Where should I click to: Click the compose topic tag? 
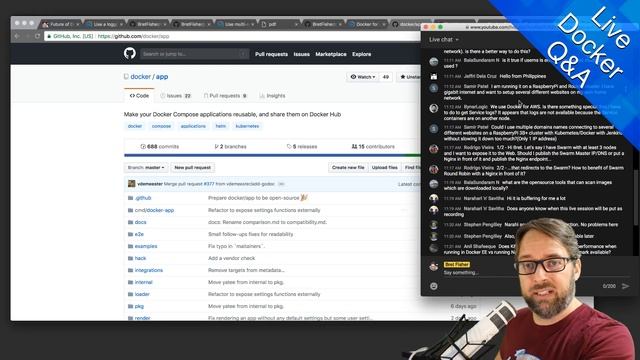[161, 126]
